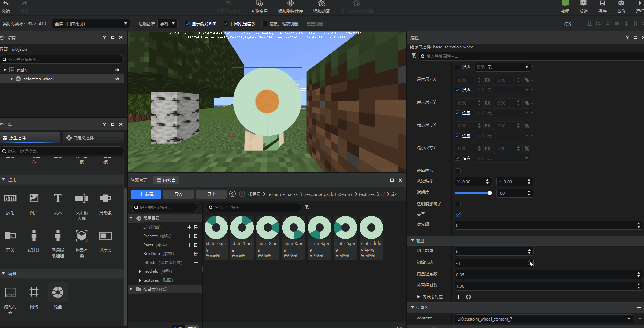This screenshot has width=644, height=328.
Task: Select the 开关 toggle control icon
Action: (10, 236)
